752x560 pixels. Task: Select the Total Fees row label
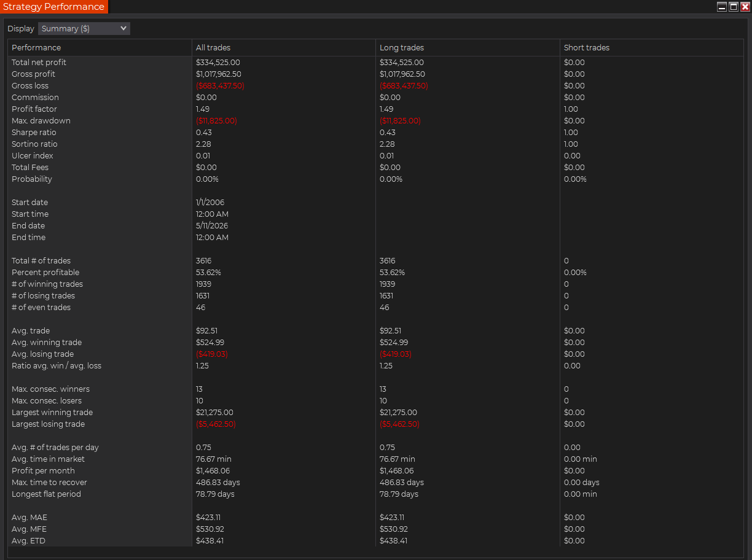[x=30, y=168]
